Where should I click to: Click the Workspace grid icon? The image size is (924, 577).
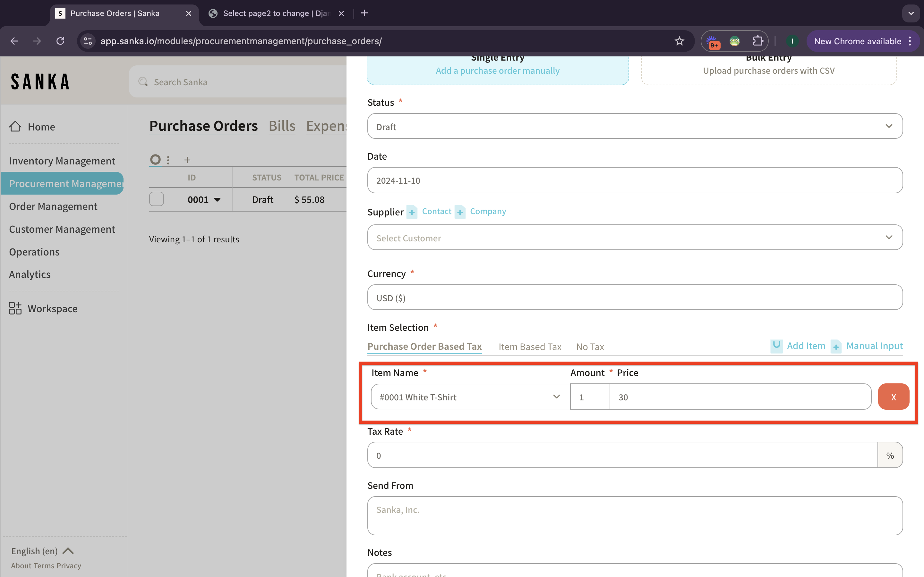pyautogui.click(x=15, y=308)
